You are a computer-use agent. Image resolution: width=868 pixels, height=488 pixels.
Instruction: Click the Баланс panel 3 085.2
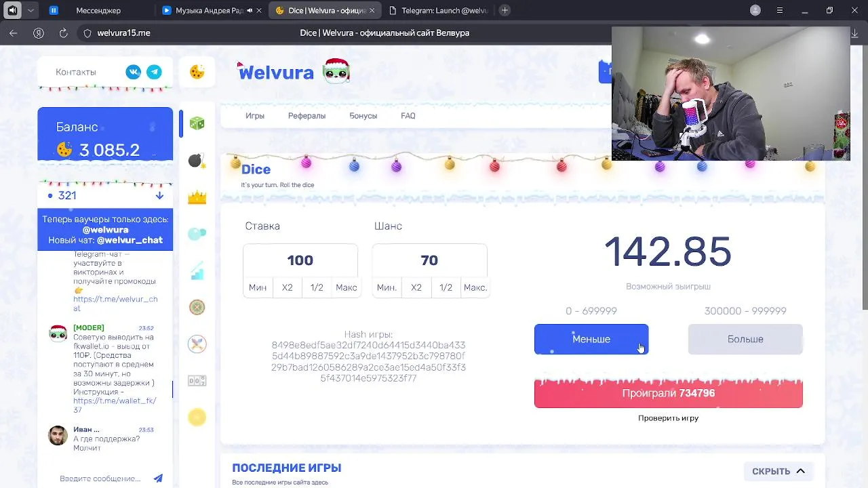point(105,135)
